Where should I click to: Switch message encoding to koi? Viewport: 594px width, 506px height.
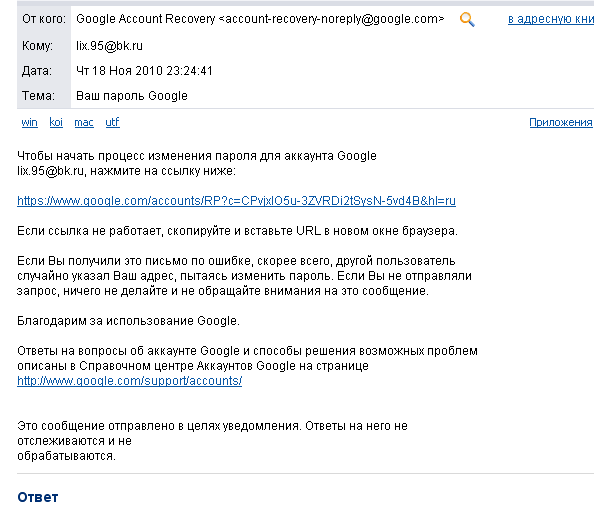[x=56, y=122]
